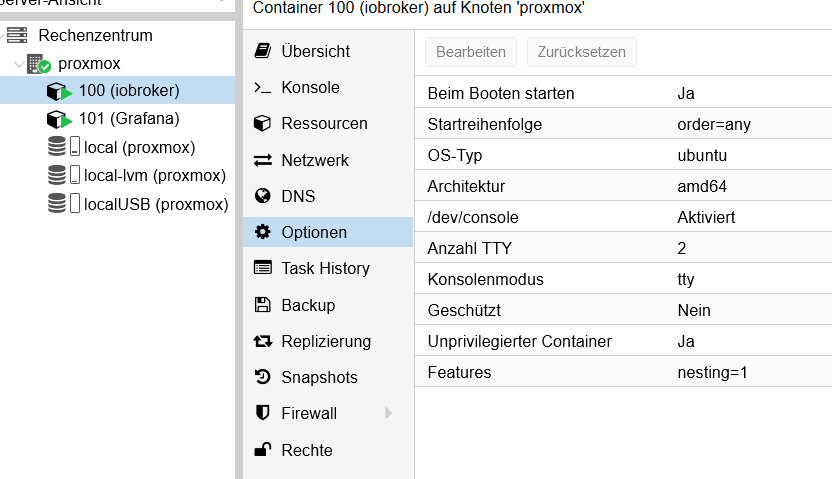Click the Rechenzentrum datacenter icon
This screenshot has width=832, height=479.
click(17, 35)
